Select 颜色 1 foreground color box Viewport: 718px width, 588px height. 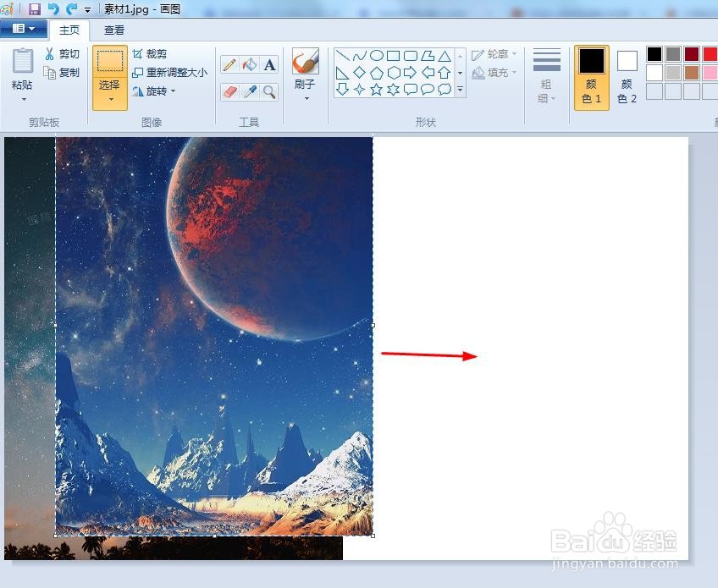click(x=592, y=77)
